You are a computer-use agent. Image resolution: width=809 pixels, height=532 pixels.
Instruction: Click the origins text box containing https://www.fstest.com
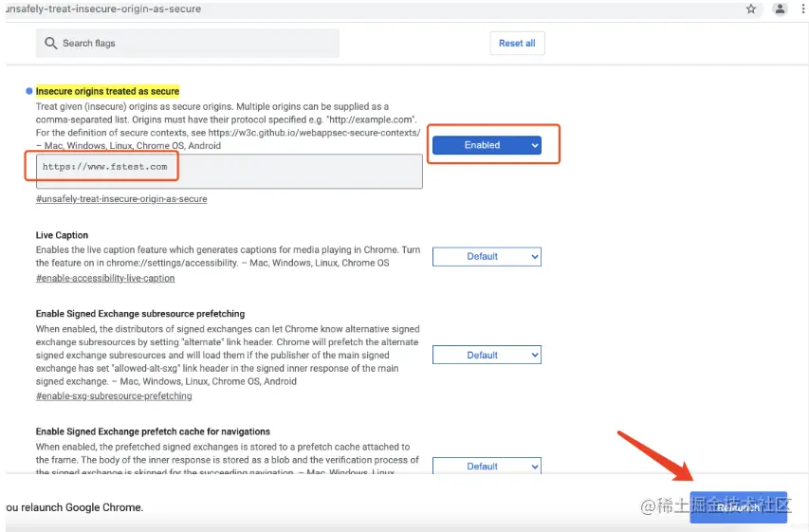(x=230, y=172)
